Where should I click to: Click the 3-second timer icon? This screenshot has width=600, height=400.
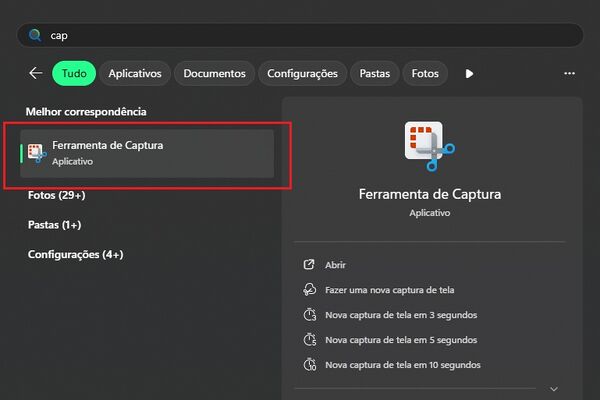point(310,315)
